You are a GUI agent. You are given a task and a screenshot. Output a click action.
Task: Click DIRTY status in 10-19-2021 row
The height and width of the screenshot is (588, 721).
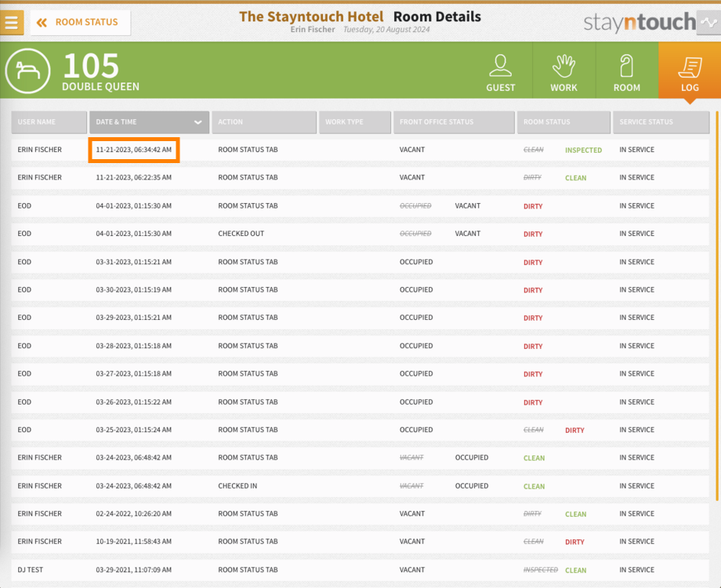click(574, 542)
